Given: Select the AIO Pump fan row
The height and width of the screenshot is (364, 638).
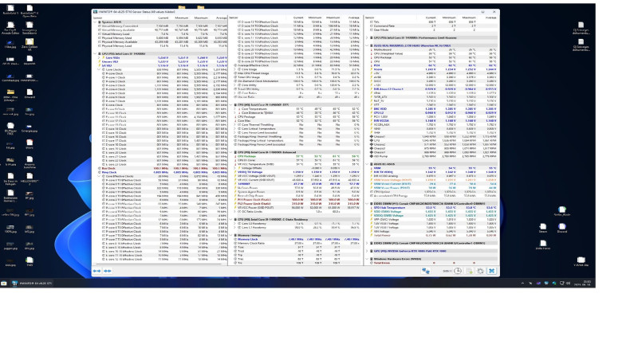Looking at the screenshot, I should click(431, 156).
